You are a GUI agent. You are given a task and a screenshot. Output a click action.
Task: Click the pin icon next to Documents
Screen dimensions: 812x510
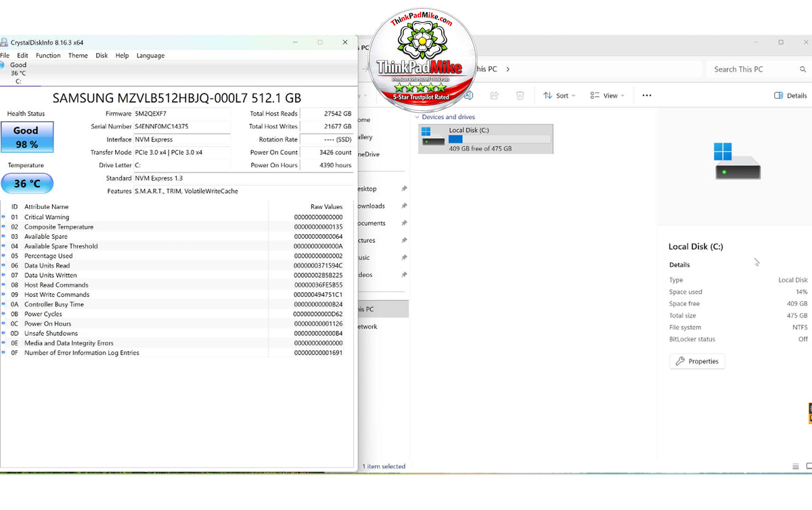[x=404, y=223]
